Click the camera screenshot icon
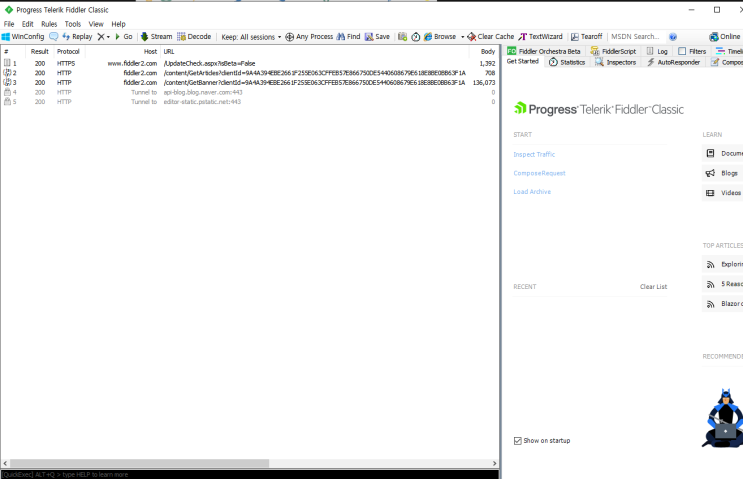This screenshot has height=479, width=743. pyautogui.click(x=402, y=36)
